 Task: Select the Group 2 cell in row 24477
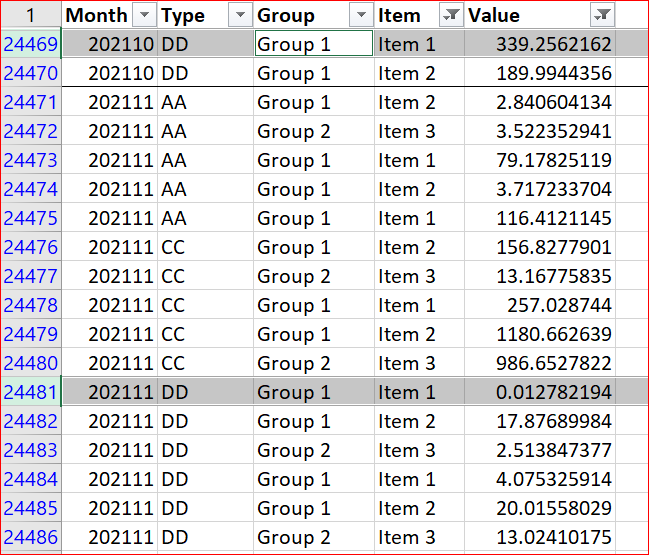coord(314,276)
